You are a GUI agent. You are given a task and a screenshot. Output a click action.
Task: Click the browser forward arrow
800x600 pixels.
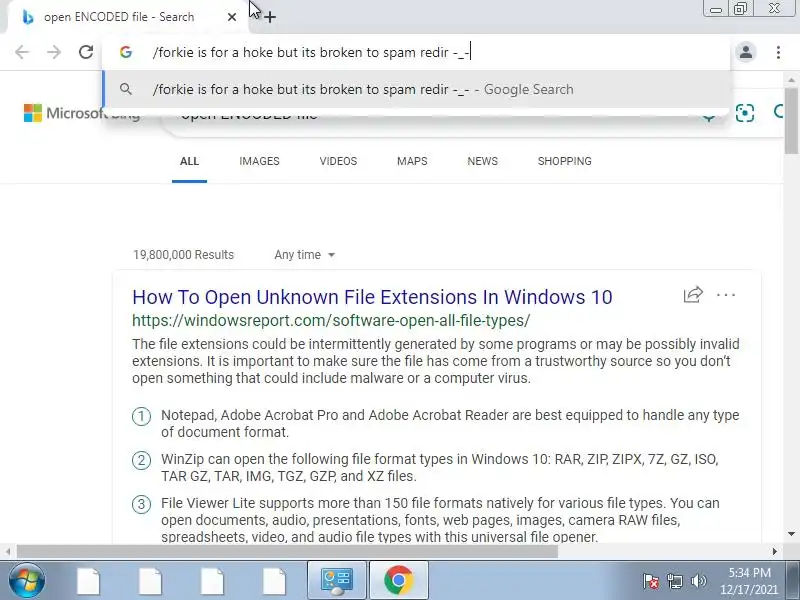point(54,52)
